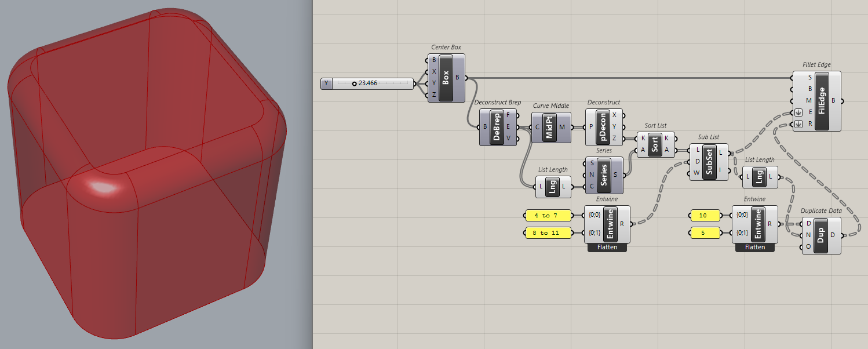Click the C input of Series

click(x=592, y=187)
